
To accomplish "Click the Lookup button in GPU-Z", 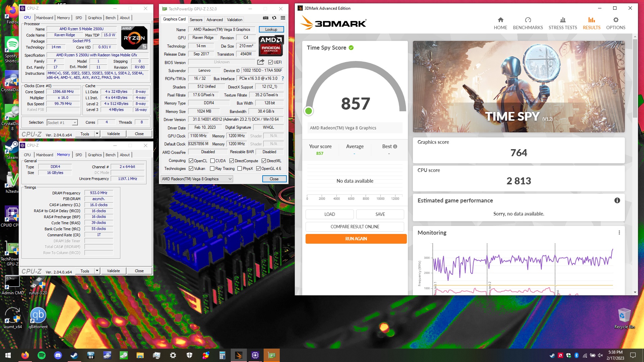I will tap(271, 29).
